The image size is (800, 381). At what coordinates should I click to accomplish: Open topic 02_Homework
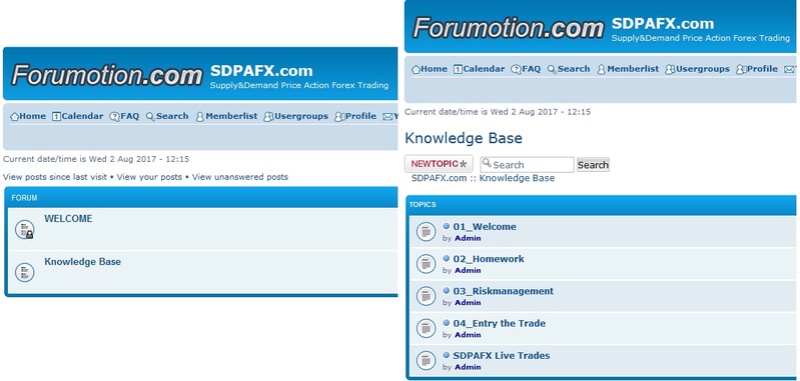[x=489, y=259]
